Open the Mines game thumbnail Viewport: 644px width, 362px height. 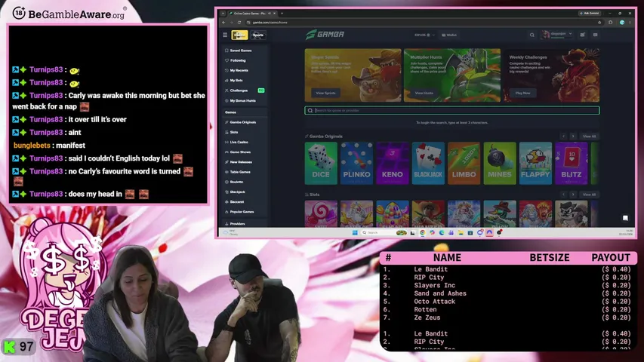(500, 164)
